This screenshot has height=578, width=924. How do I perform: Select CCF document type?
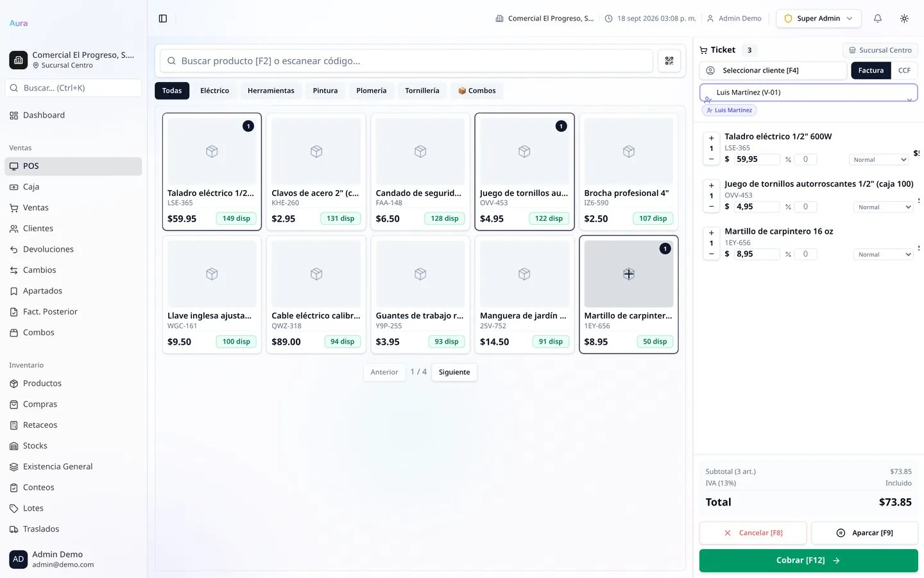[x=904, y=71]
